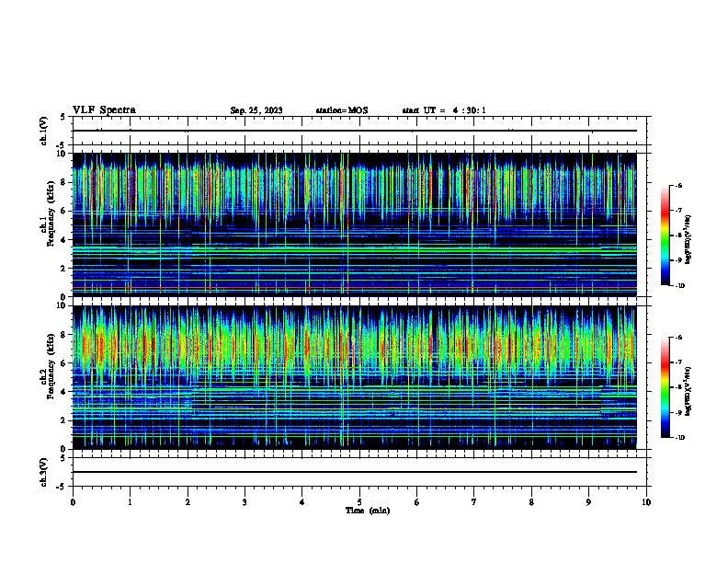Click the ch.3 voltage waveform trace
The height and width of the screenshot is (563, 728).
click(355, 472)
